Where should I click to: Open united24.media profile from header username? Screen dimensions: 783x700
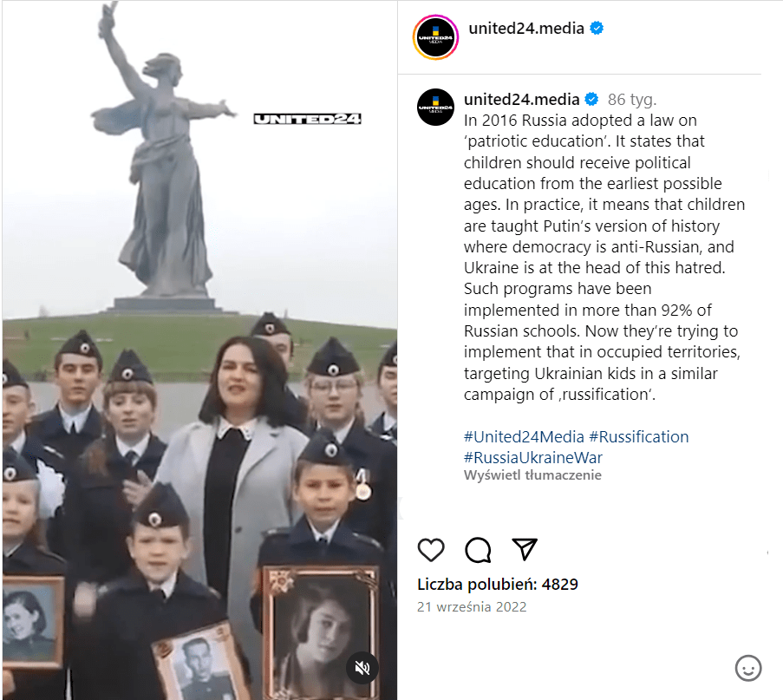(525, 29)
